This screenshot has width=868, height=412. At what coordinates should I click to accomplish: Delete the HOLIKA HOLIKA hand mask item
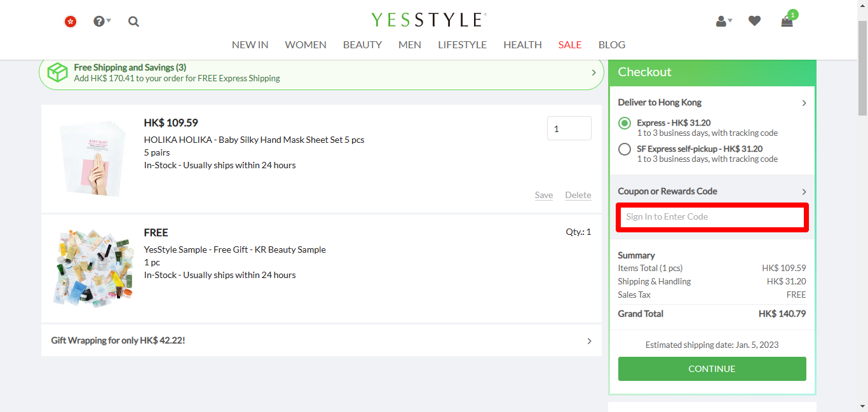pyautogui.click(x=578, y=195)
